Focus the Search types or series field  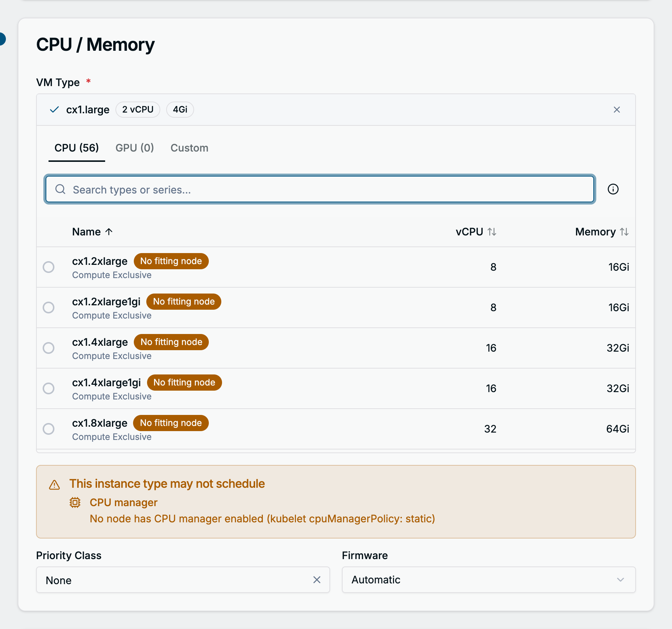click(319, 189)
